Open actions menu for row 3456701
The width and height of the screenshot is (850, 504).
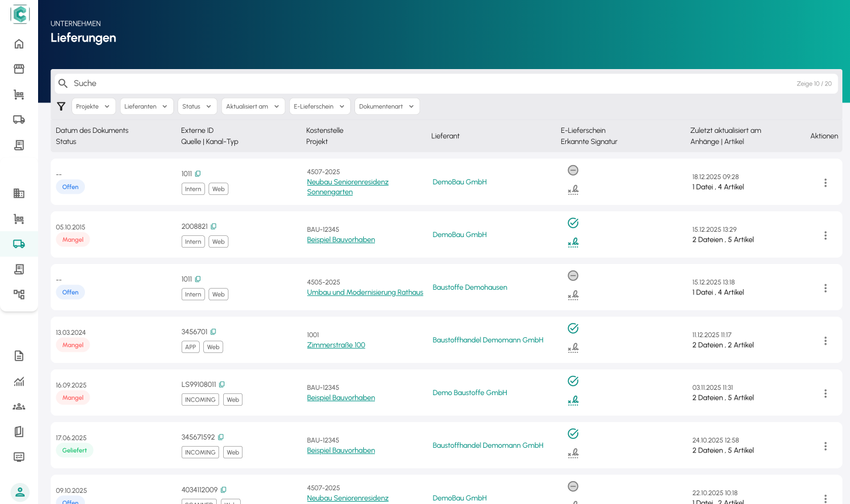point(825,341)
